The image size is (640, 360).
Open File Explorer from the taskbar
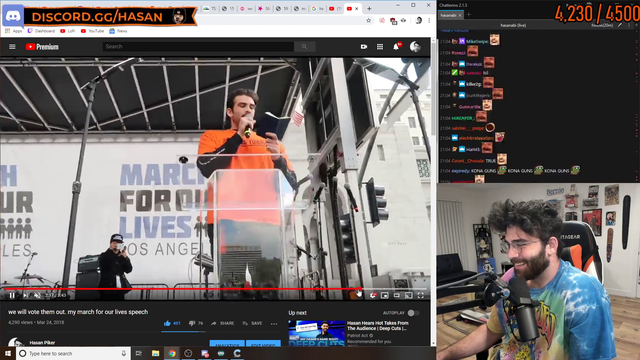(156, 353)
